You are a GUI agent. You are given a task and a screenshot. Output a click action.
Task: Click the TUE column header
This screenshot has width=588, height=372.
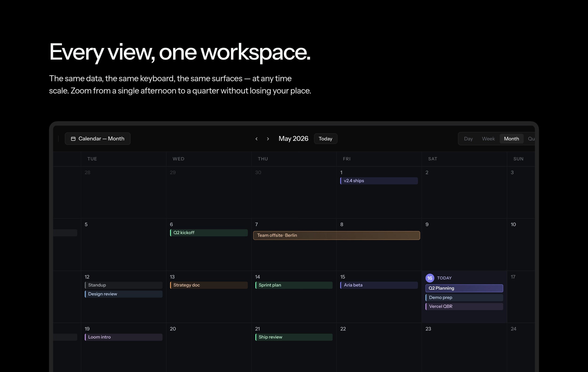point(92,159)
